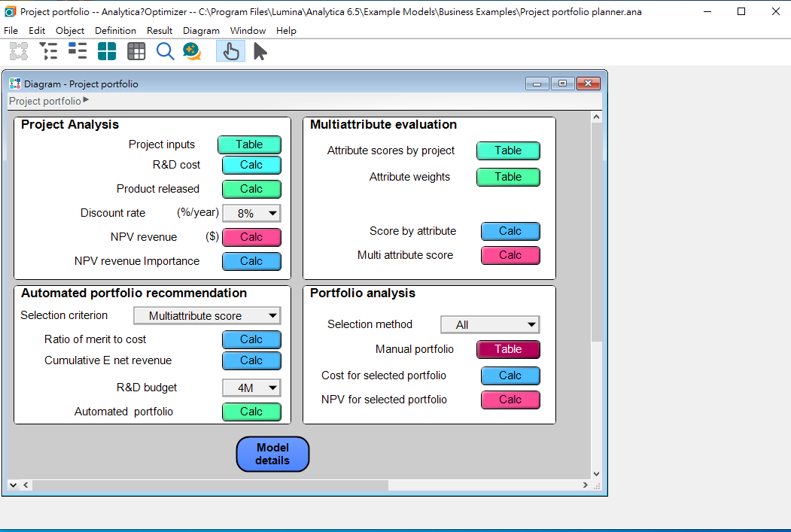Open the Edit menu
The width and height of the screenshot is (791, 532).
pos(37,31)
